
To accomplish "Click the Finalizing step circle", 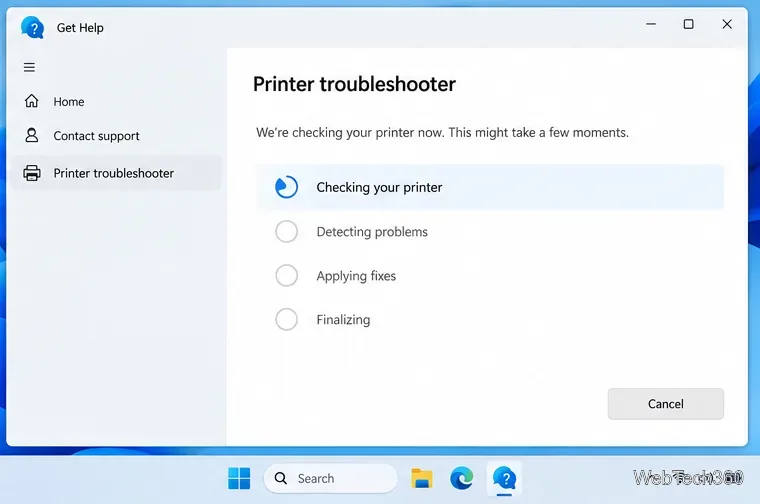I will tap(286, 320).
